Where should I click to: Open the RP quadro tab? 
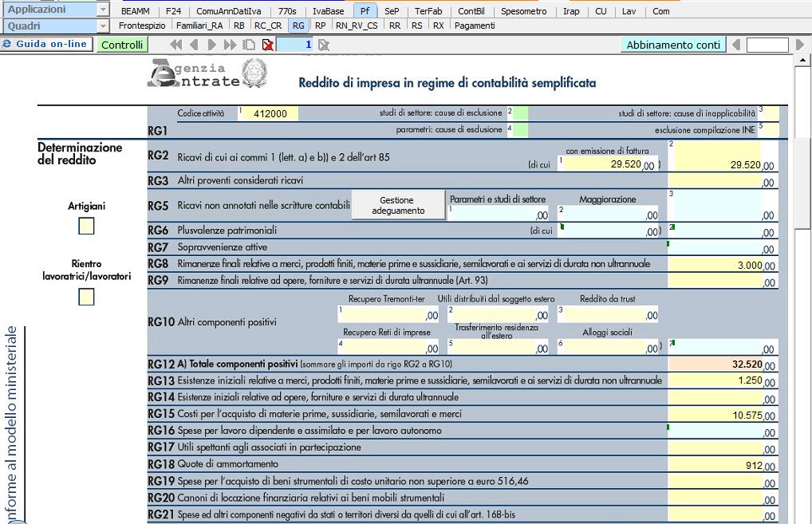point(321,26)
